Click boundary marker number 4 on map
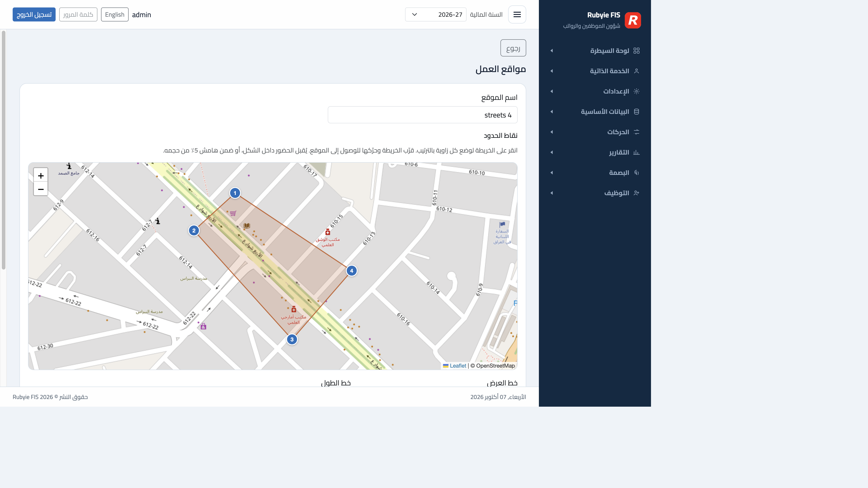 pyautogui.click(x=351, y=271)
